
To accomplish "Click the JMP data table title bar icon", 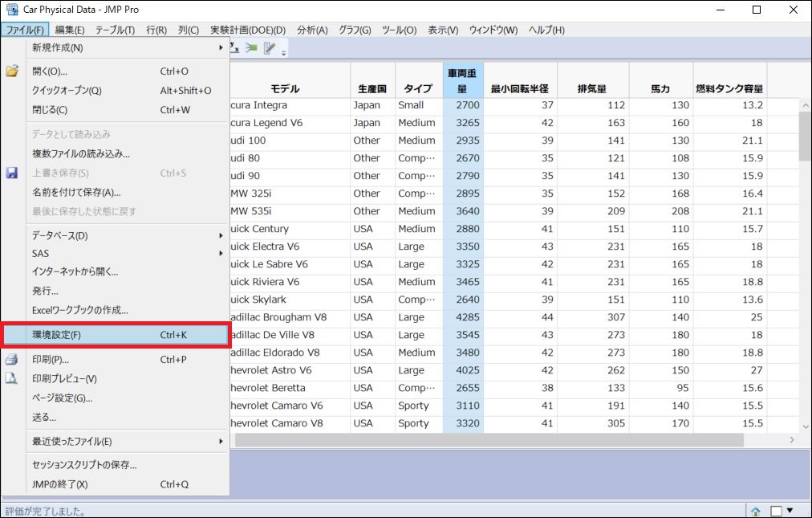I will (x=11, y=10).
